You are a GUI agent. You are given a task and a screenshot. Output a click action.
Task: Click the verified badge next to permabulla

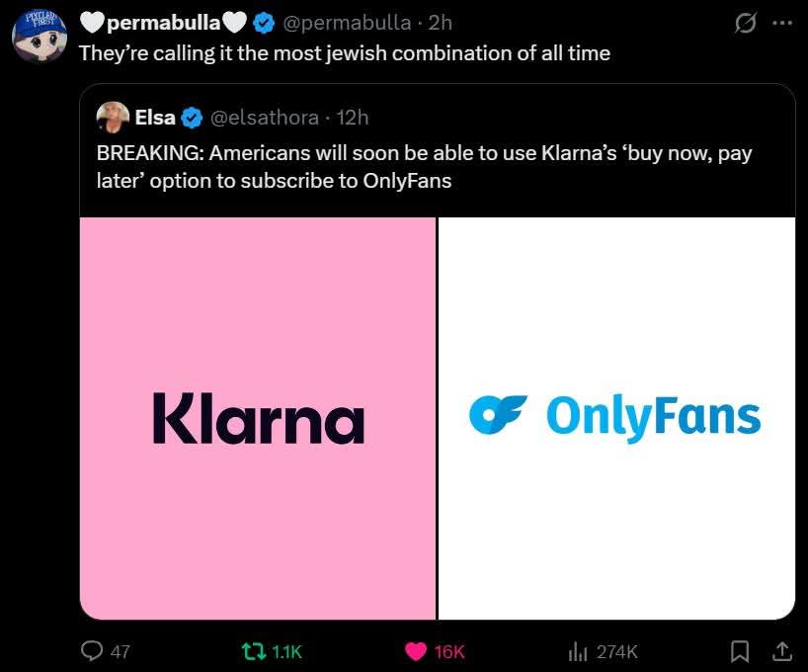[264, 23]
